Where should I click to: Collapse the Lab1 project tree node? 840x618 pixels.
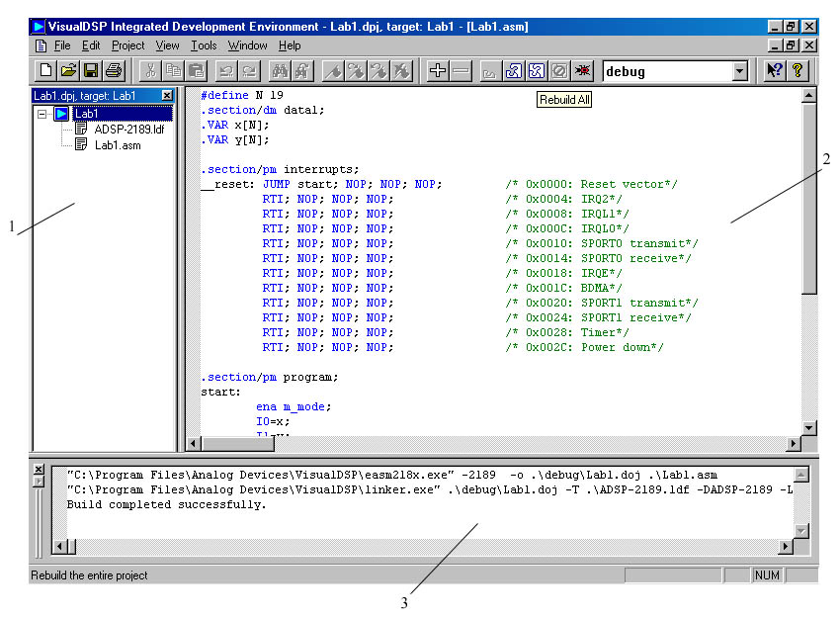(42, 114)
